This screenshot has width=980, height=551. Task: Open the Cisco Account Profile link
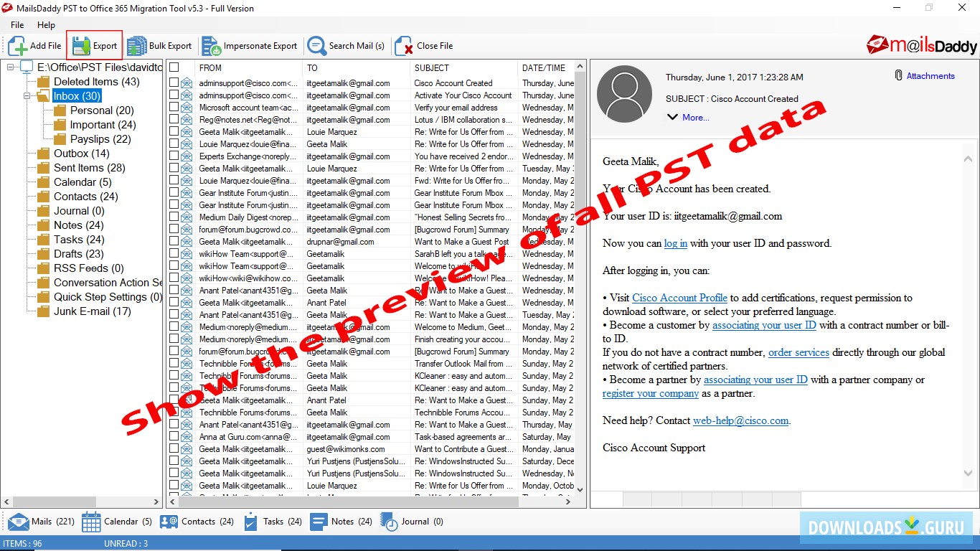click(679, 298)
